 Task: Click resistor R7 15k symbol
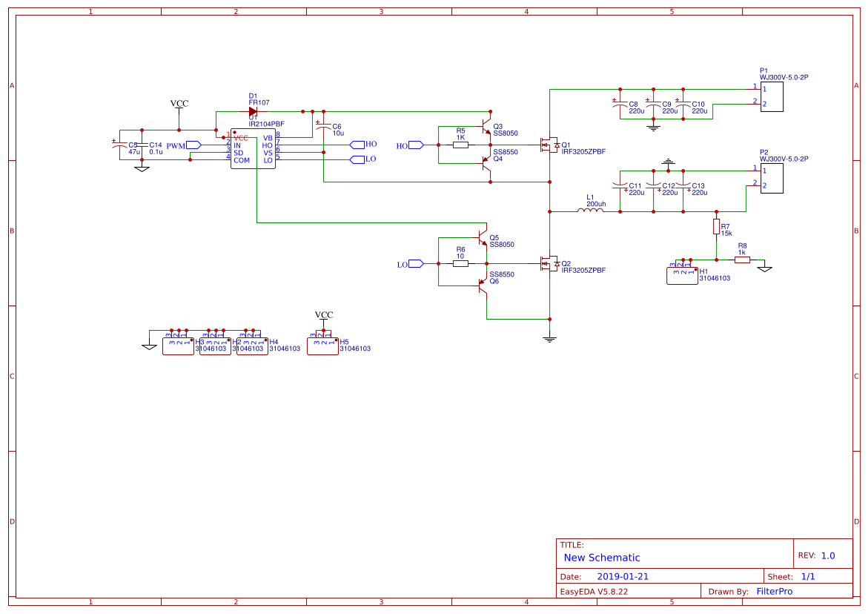click(x=716, y=226)
